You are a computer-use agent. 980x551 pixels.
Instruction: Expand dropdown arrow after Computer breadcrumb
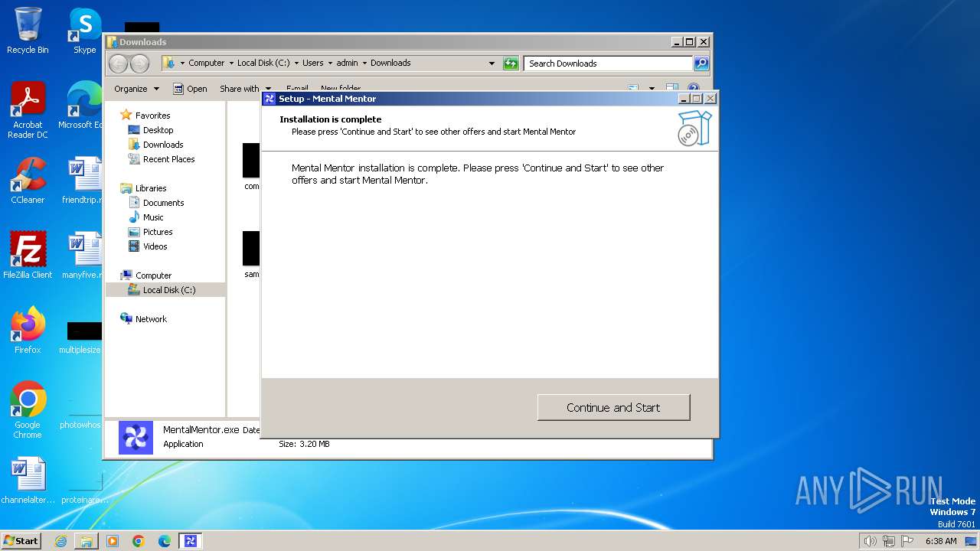point(230,64)
